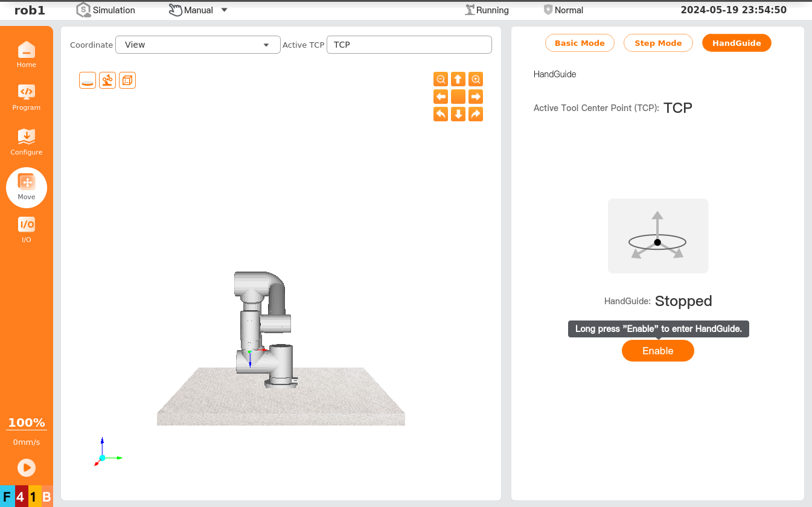Open the Home page in sidebar
Viewport: 812px width, 507px height.
click(x=27, y=54)
